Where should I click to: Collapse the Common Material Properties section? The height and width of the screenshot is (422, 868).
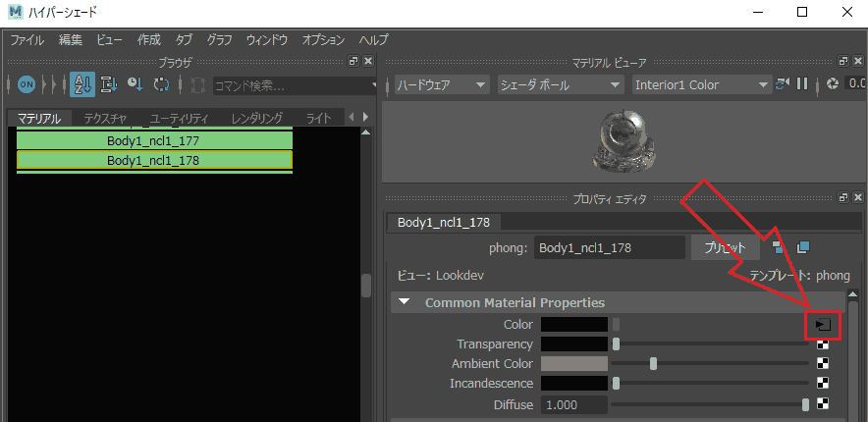(405, 302)
